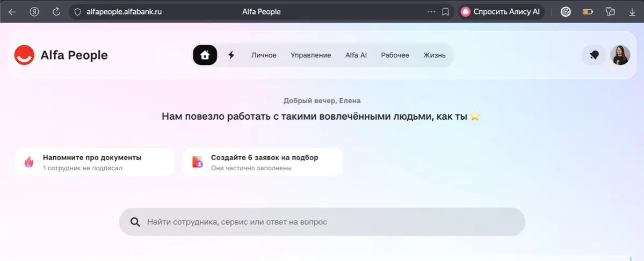Open Yandex home via the Я icon
Viewport: 644px width, 261px height.
point(34,12)
